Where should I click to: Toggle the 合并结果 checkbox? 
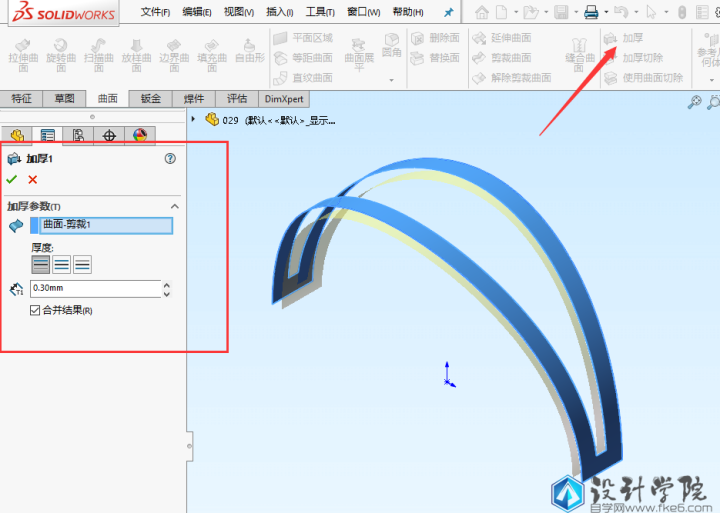(35, 311)
